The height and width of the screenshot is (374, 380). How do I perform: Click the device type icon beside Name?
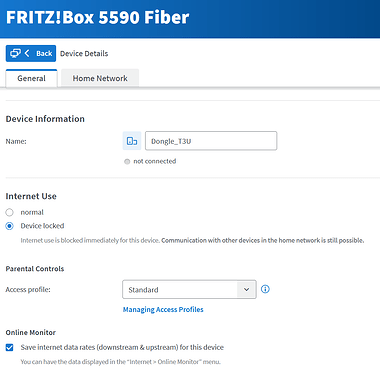coord(132,141)
